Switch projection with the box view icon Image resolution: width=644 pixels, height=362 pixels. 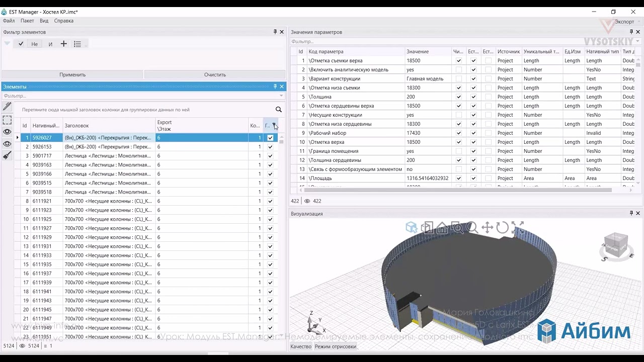[x=427, y=228]
